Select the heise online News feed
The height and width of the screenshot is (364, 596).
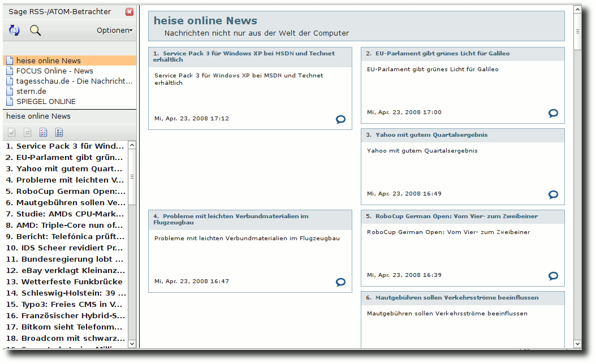tap(70, 60)
